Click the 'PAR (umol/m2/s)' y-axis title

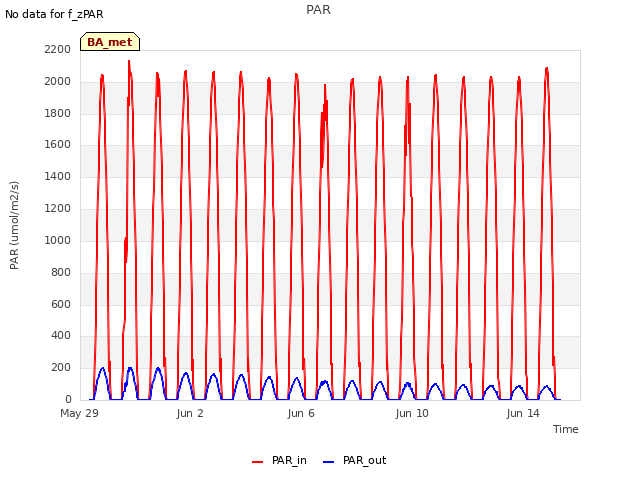click(14, 225)
